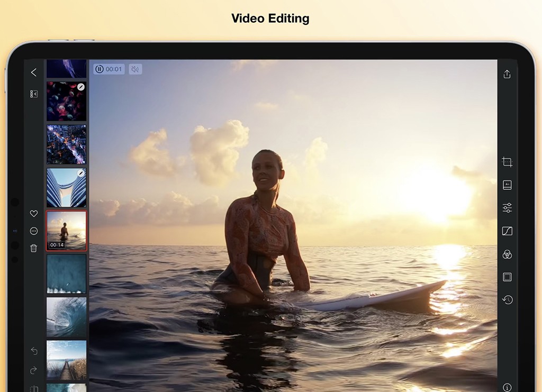Open the edit history clock icon
The image size is (542, 392).
(x=507, y=299)
